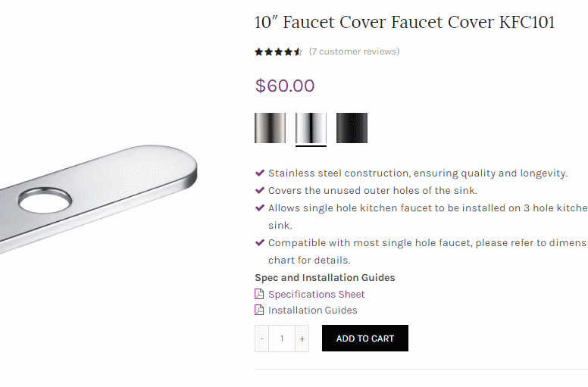
Task: Click checkmark icon beside 'Allows single hole'
Action: pos(260,208)
